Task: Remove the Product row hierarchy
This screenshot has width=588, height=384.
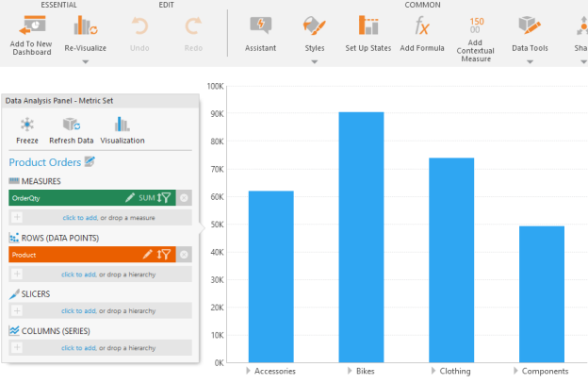Action: pos(184,254)
